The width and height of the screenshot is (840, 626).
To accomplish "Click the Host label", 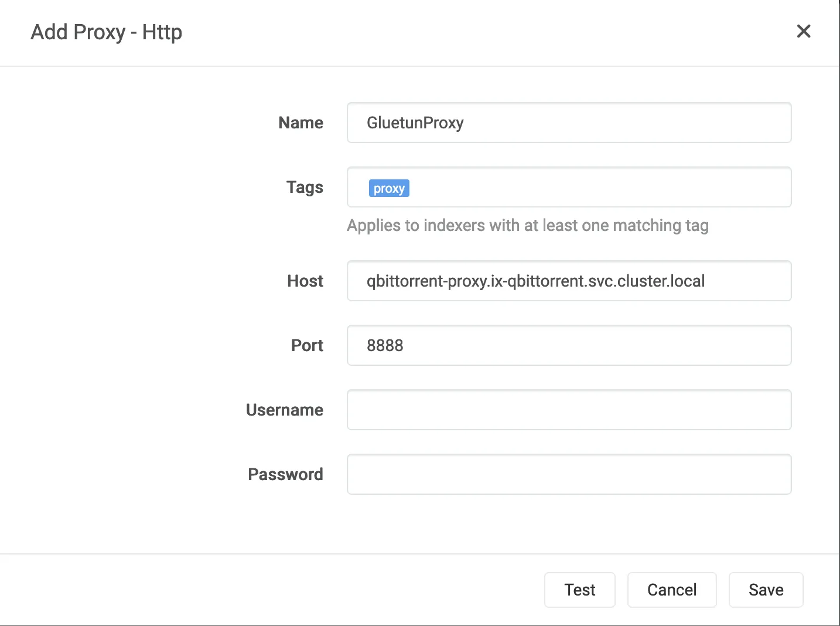I will coord(305,281).
